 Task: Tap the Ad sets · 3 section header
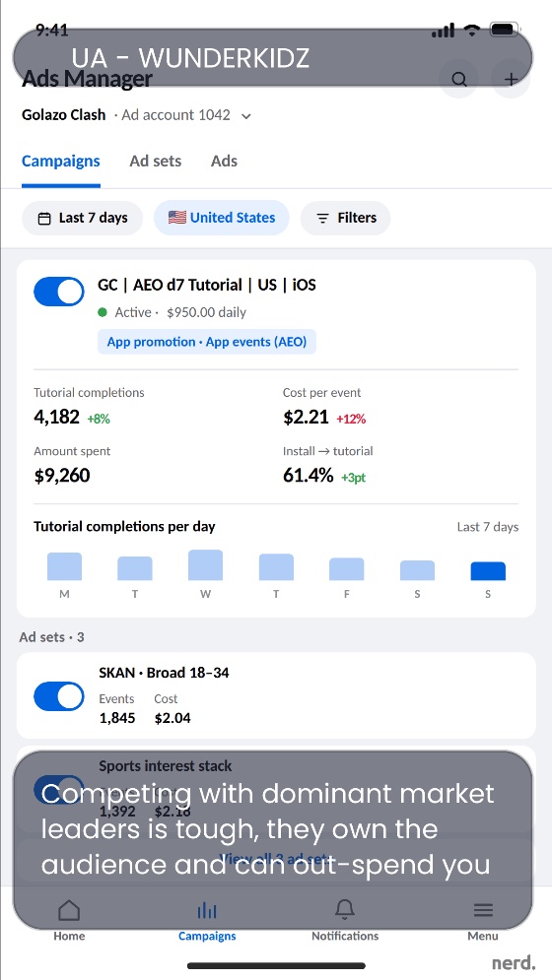51,637
